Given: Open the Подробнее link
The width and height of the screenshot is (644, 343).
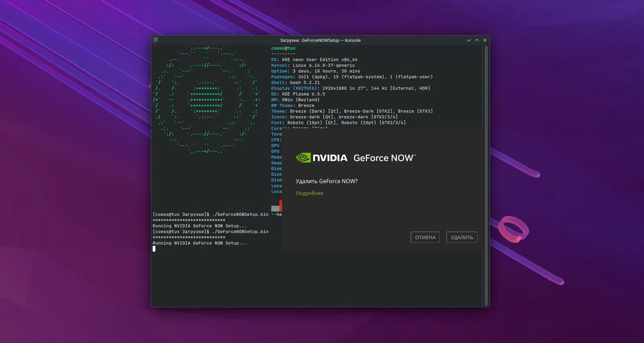Looking at the screenshot, I should pos(310,193).
